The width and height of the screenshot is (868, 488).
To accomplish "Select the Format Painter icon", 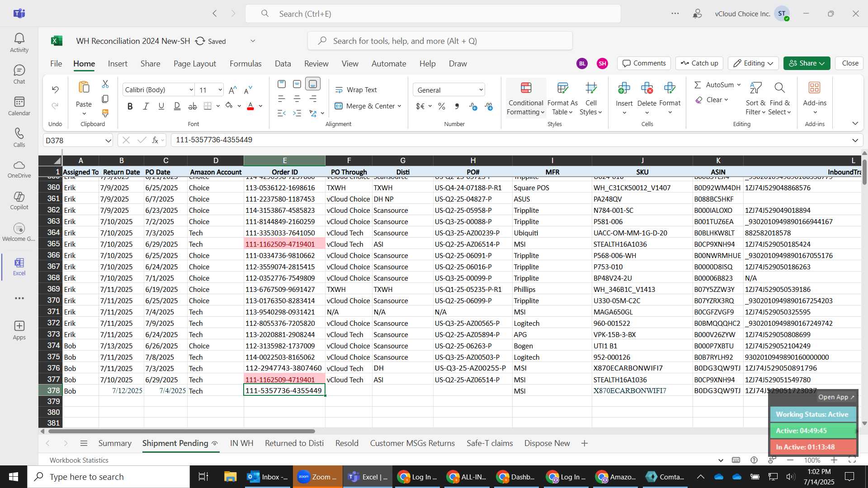I will pos(105,113).
